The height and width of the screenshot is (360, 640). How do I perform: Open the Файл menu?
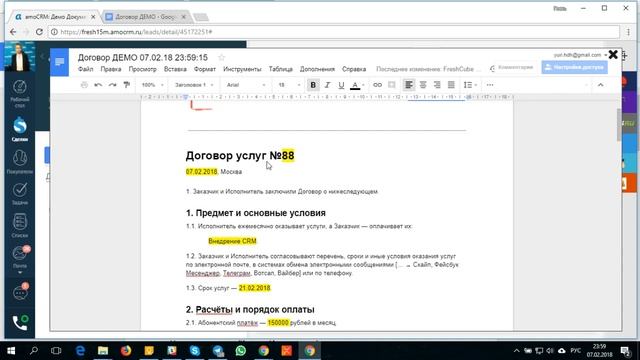85,69
